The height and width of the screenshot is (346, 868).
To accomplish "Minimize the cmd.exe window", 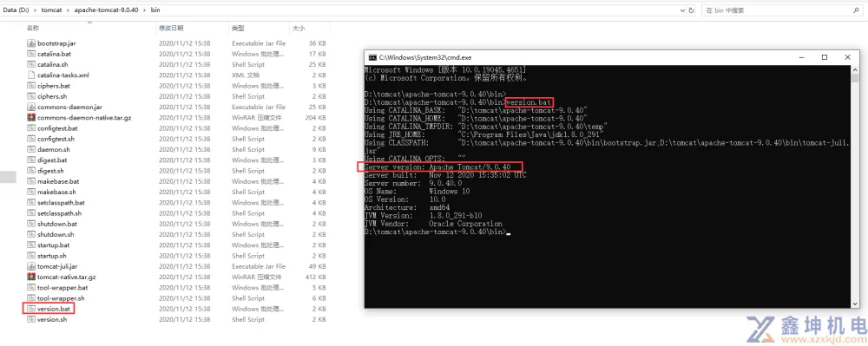I will tap(801, 57).
